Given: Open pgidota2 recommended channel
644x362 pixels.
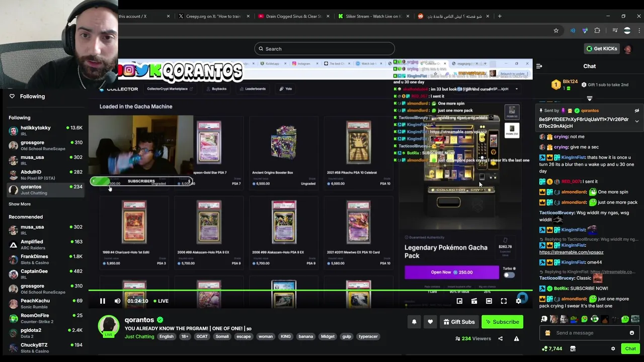Looking at the screenshot, I should (x=45, y=333).
